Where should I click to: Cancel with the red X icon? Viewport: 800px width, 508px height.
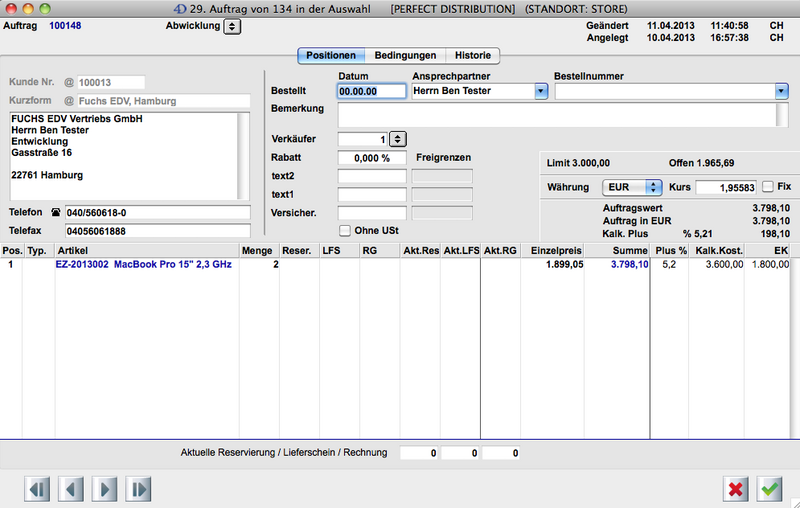pyautogui.click(x=736, y=489)
